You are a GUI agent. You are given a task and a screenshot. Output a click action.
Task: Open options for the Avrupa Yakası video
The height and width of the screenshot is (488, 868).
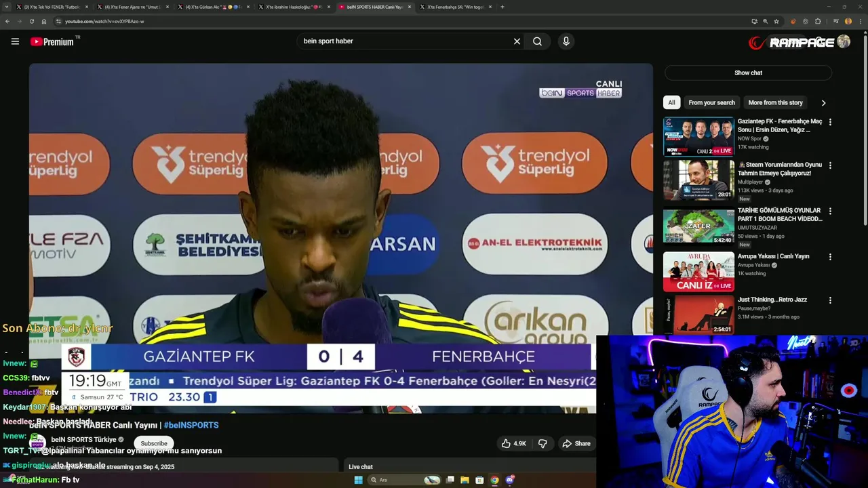click(x=830, y=258)
